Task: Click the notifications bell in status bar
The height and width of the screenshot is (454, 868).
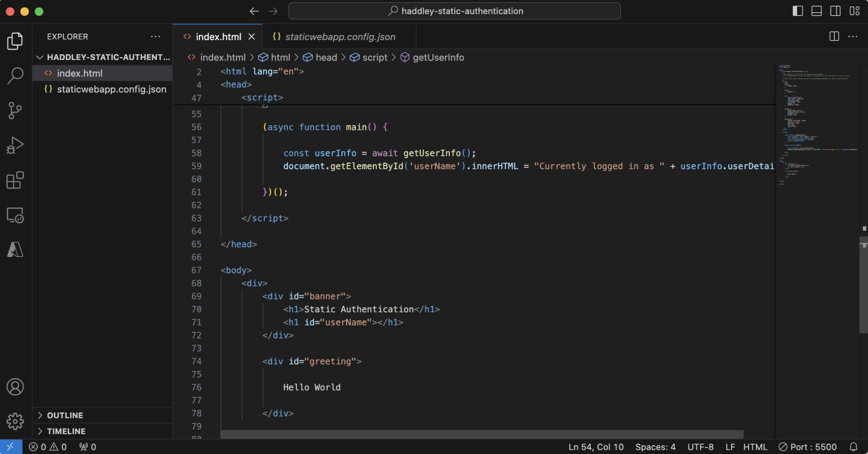Action: (853, 447)
